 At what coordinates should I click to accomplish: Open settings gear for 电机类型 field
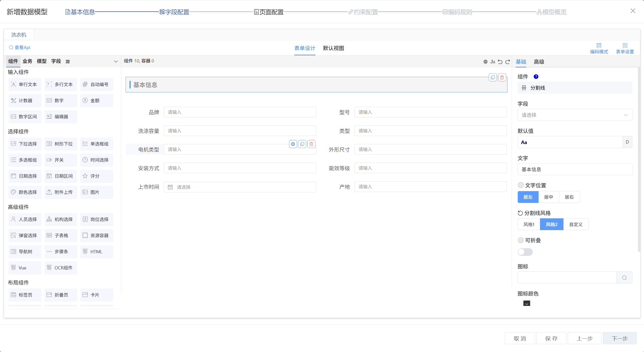point(293,144)
